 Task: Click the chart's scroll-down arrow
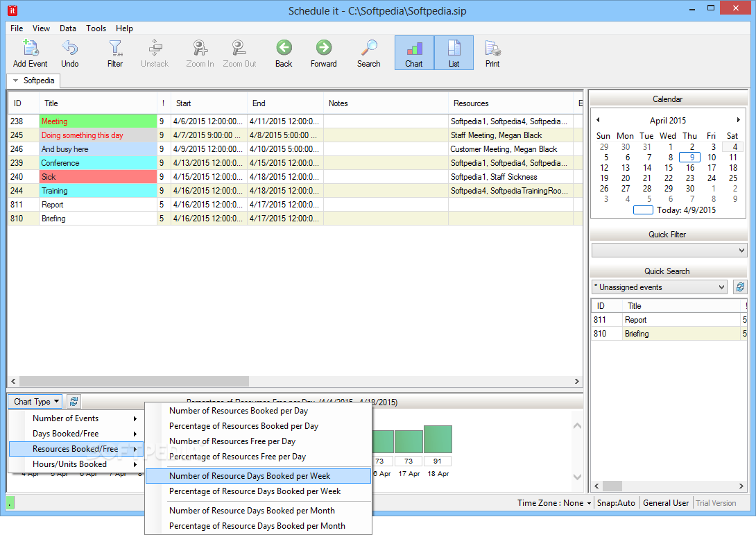(577, 477)
